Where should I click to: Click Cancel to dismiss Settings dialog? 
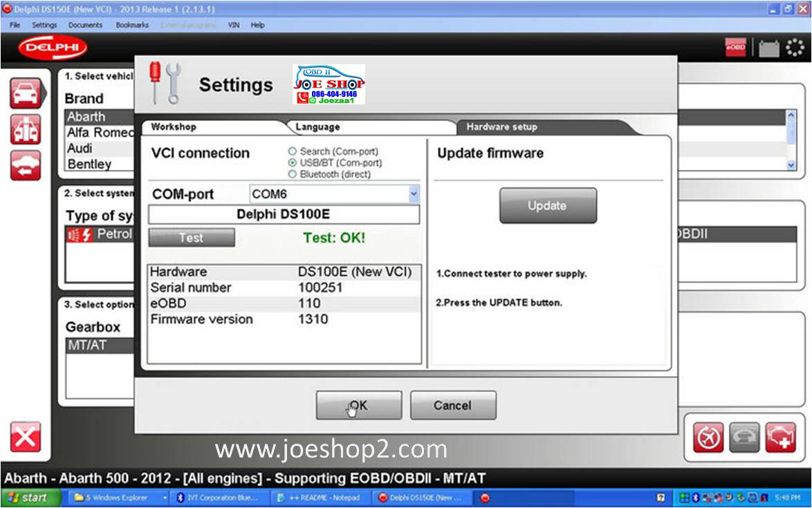tap(452, 406)
